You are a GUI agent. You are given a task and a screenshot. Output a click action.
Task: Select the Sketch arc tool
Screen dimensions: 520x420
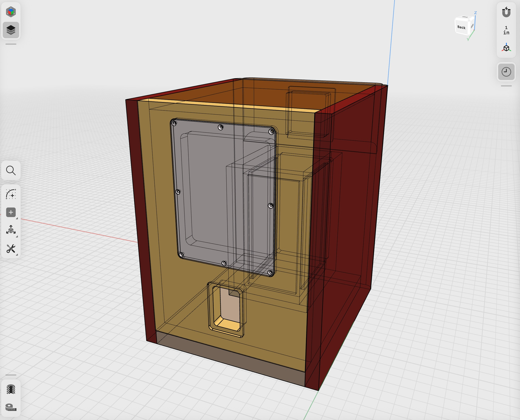click(x=11, y=194)
